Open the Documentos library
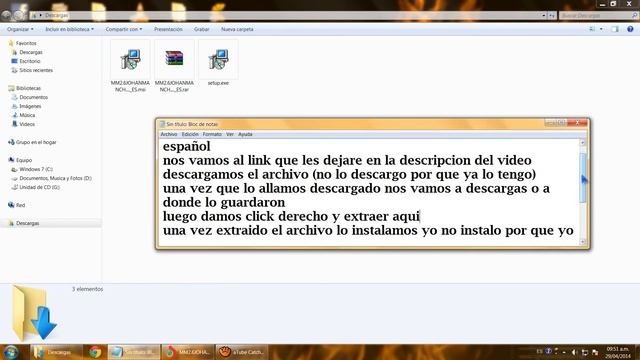 coord(33,97)
